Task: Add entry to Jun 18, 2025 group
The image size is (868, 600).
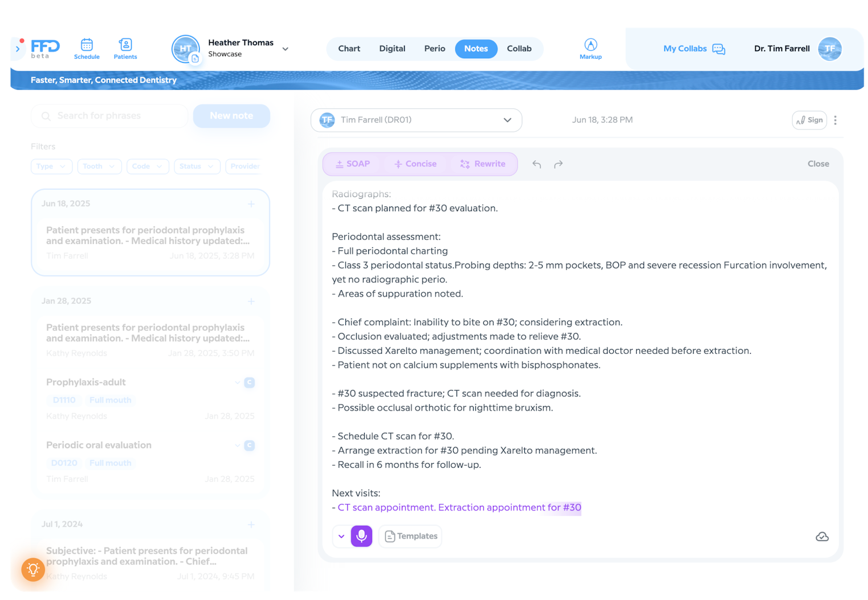Action: (251, 204)
